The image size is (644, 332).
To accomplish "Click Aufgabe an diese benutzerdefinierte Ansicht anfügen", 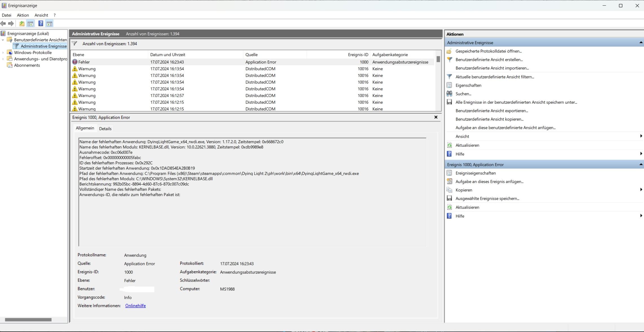I will (x=505, y=127).
